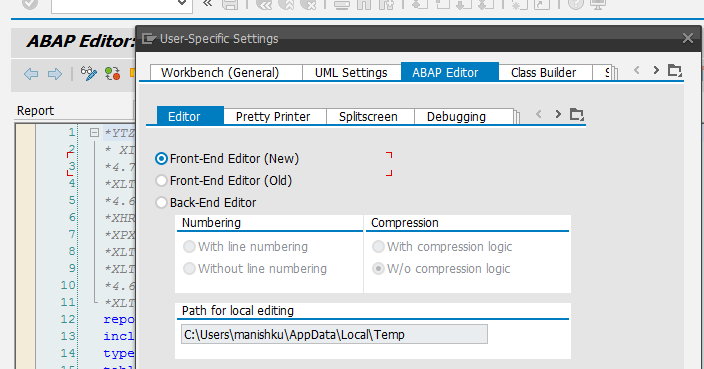Click the Active/Inactive switch icon
This screenshot has height=369, width=704.
[x=112, y=74]
